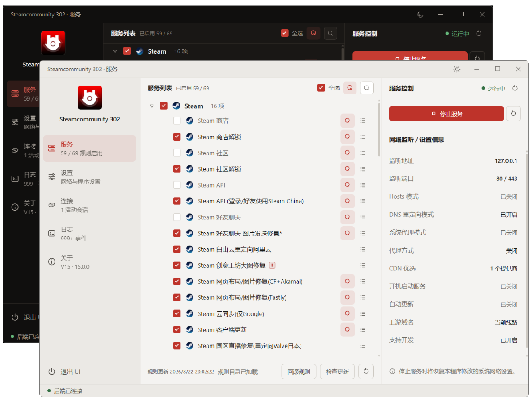The width and height of the screenshot is (532, 399).
Task: Click warning badge next to 创意工坊大图修复
Action: pyautogui.click(x=272, y=265)
